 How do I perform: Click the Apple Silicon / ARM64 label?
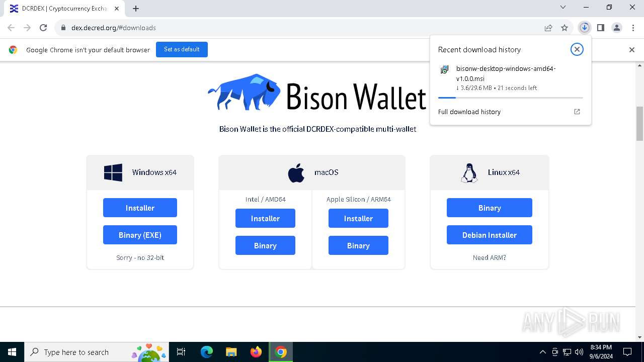[358, 199]
